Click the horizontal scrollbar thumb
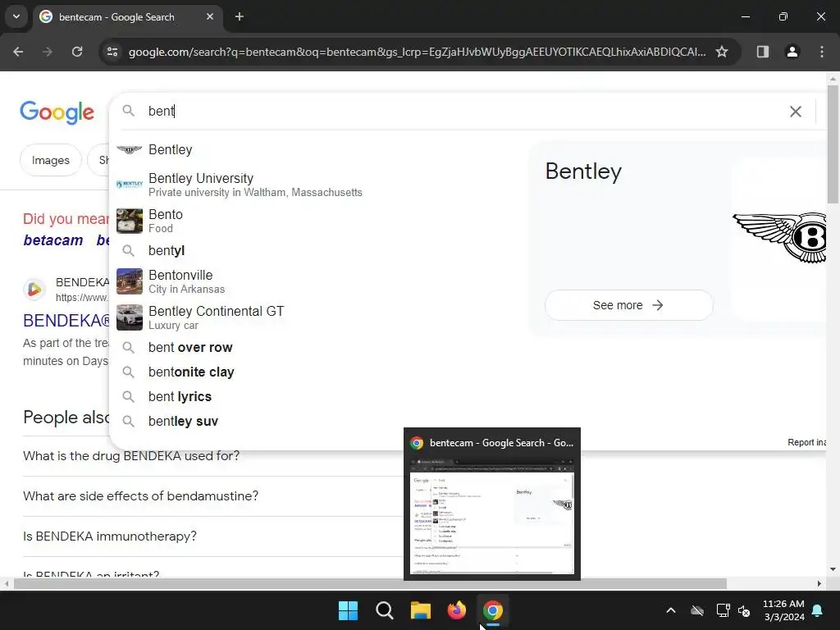Screen dimensions: 840x630 click(x=370, y=583)
